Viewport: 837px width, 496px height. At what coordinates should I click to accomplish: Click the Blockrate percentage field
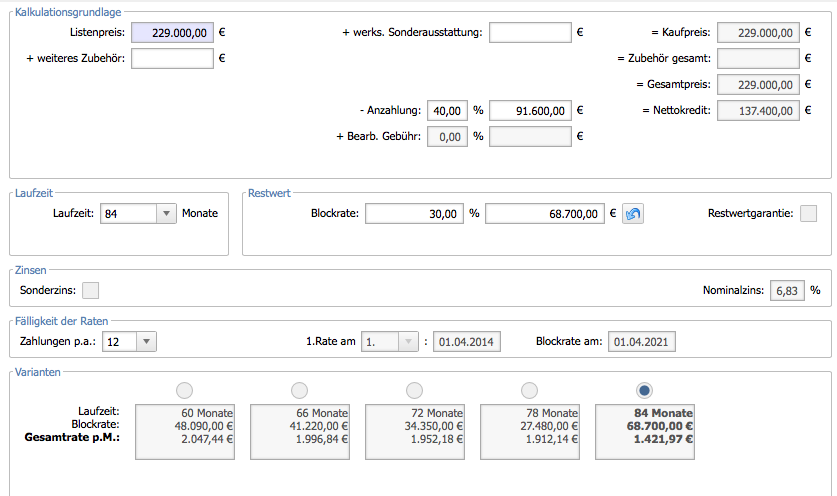pos(414,214)
